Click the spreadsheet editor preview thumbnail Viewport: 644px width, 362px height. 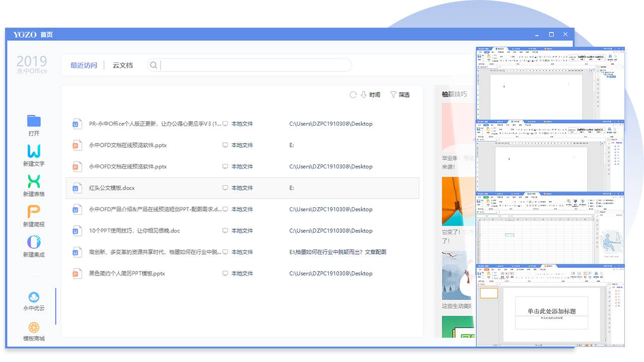[x=550, y=228]
